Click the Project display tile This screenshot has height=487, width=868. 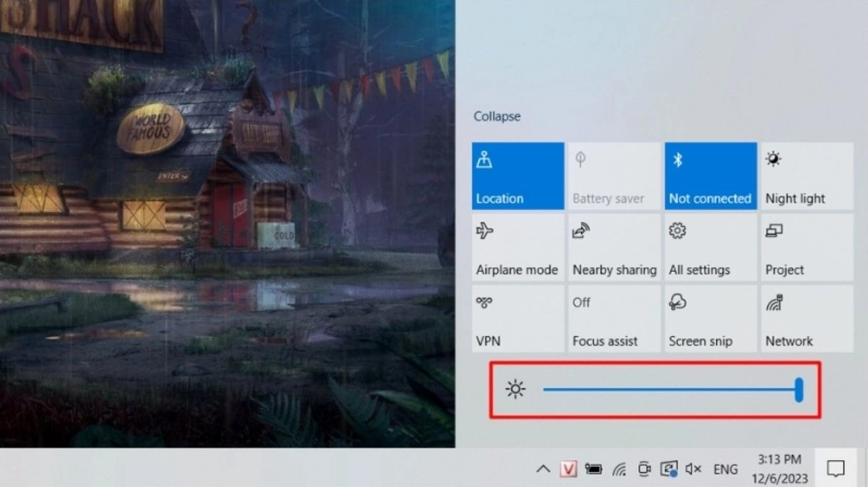[806, 247]
